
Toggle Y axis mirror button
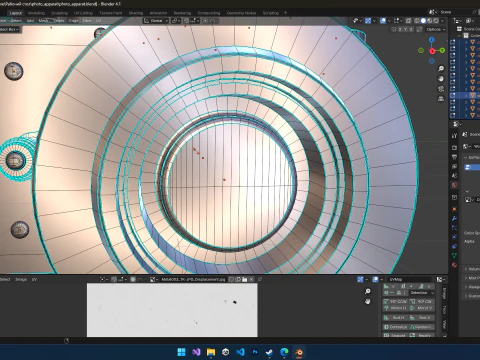(x=406, y=29)
